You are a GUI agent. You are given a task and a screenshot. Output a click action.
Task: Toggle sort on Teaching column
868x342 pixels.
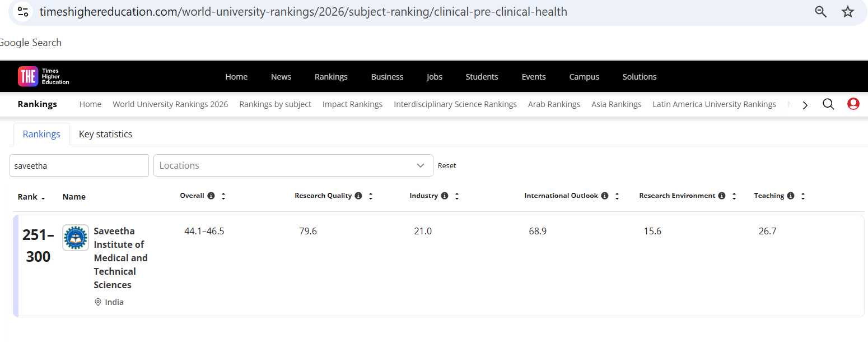(x=803, y=196)
